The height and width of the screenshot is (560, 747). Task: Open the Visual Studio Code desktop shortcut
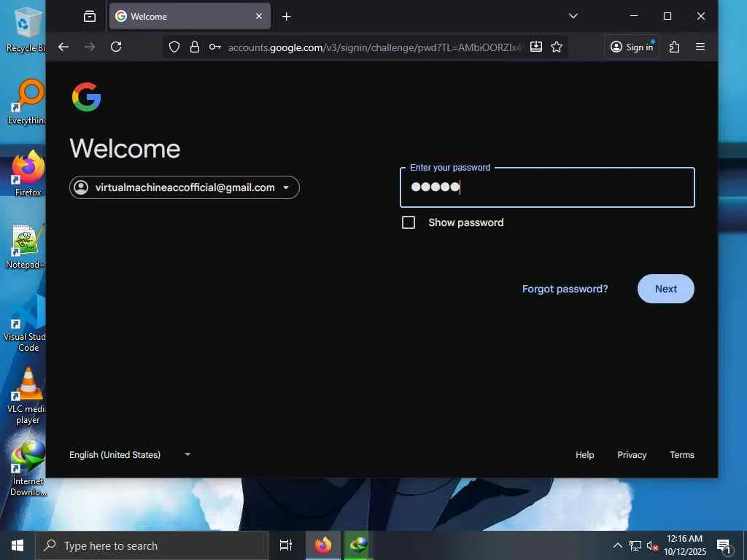coord(25,324)
